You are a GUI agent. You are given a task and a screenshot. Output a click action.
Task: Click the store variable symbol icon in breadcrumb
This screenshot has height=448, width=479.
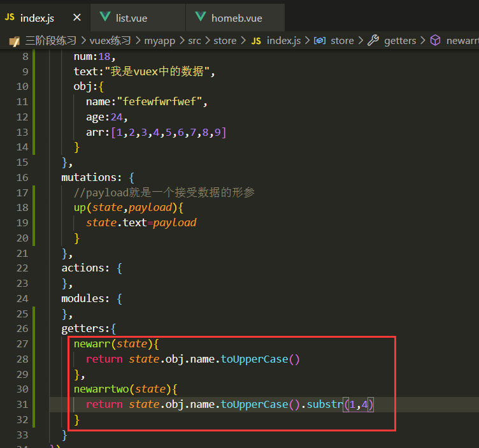pos(320,40)
